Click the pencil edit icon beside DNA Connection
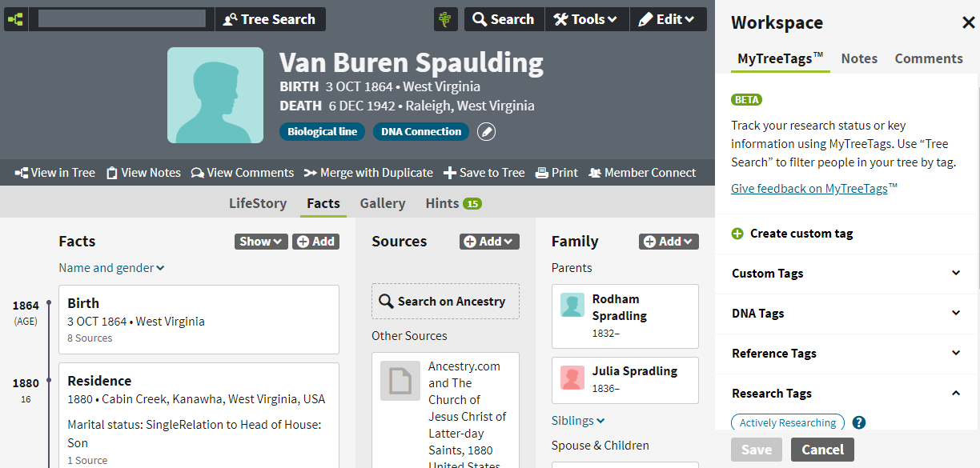 click(x=486, y=132)
